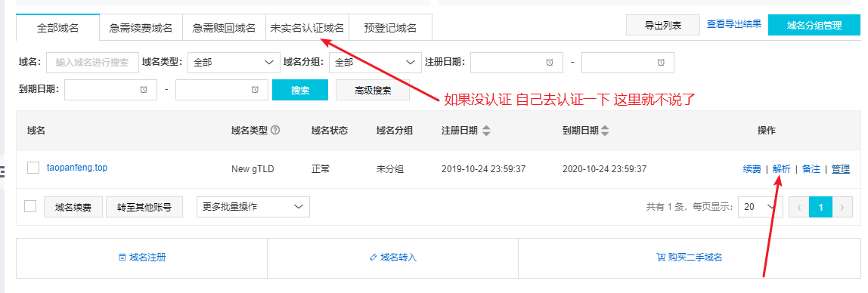Open calendar icon in 注册日期 end field

coord(661,63)
